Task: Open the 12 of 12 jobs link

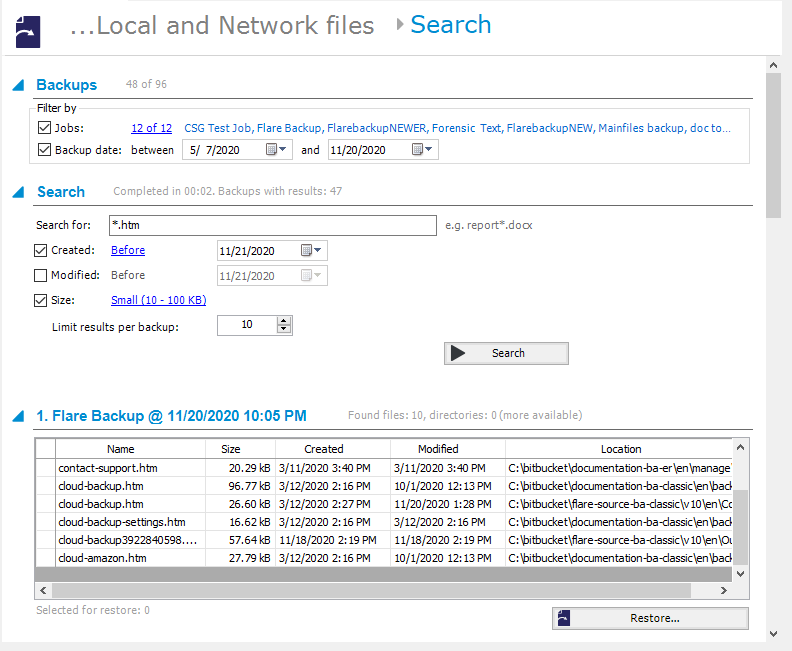Action: [x=151, y=128]
